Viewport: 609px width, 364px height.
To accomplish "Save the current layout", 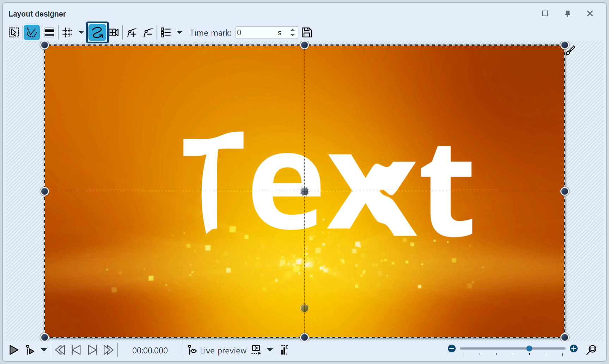I will pos(306,32).
